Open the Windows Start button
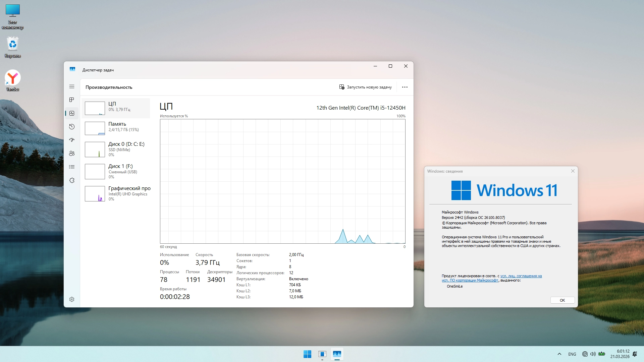The height and width of the screenshot is (362, 644). tap(307, 354)
